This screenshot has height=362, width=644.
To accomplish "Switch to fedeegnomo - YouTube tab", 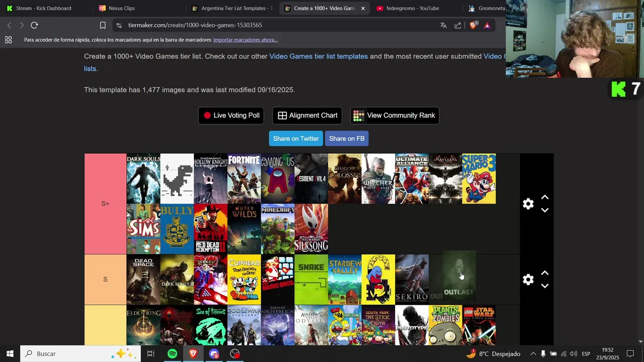I will coord(413,8).
